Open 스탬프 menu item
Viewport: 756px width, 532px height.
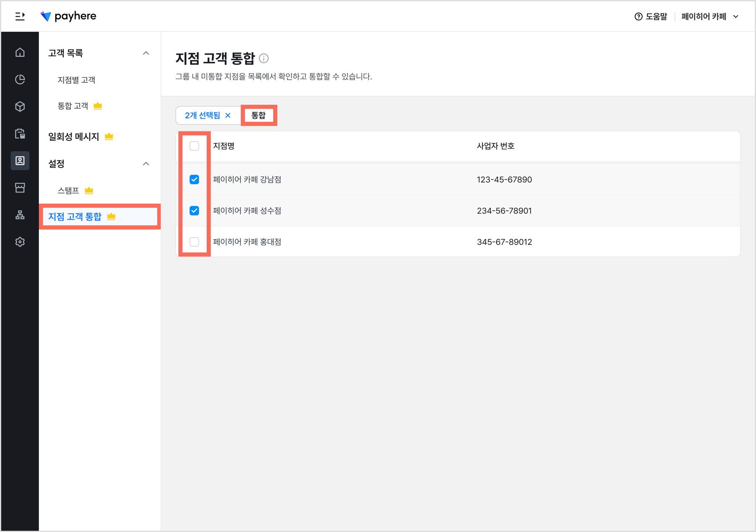tap(68, 190)
